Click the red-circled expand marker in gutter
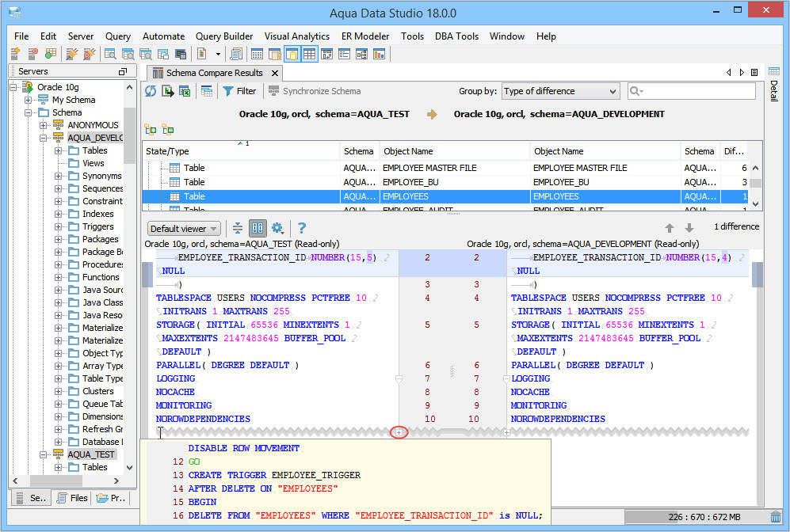Screen dimensions: 790x532 399,432
